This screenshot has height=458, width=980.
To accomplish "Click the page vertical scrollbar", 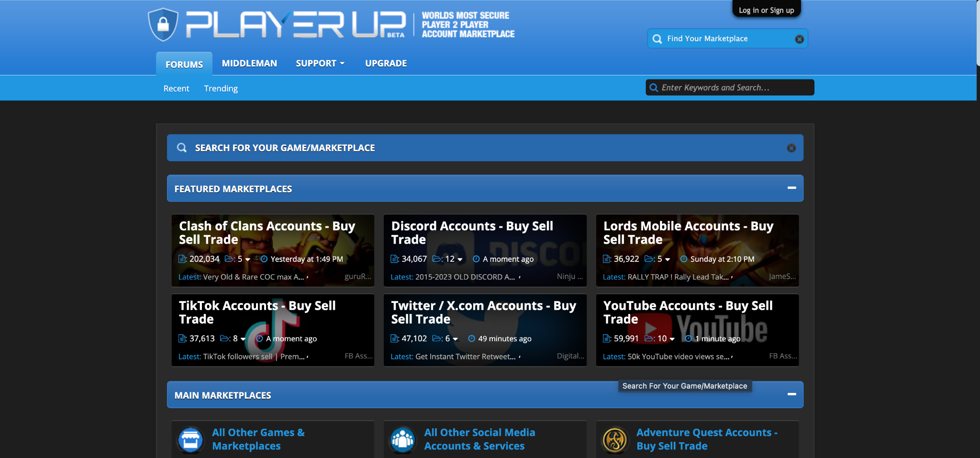I will [978, 33].
